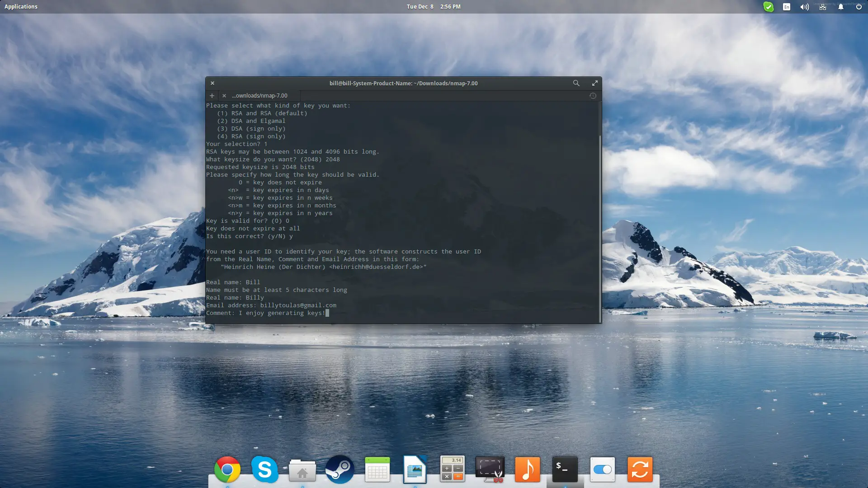Image resolution: width=868 pixels, height=488 pixels.
Task: Open the Applications menu
Action: coord(21,7)
